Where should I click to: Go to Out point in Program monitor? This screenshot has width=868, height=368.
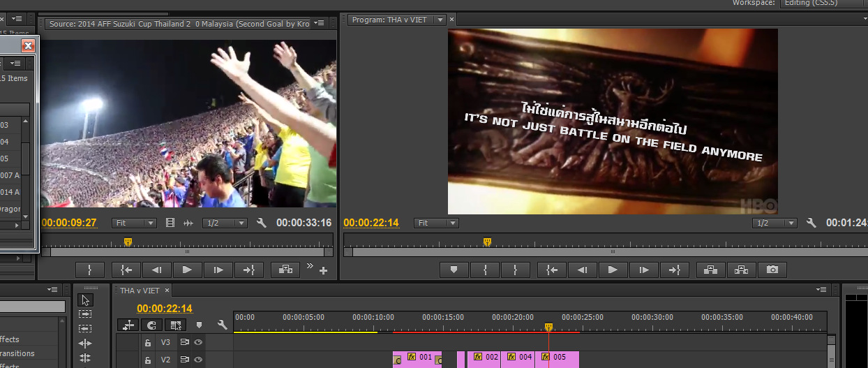pos(674,270)
